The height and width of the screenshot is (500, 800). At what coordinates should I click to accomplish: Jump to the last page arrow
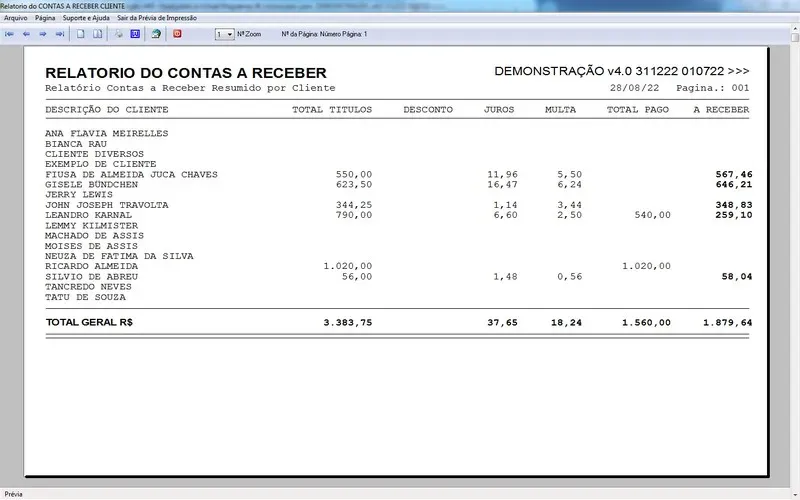tap(60, 34)
